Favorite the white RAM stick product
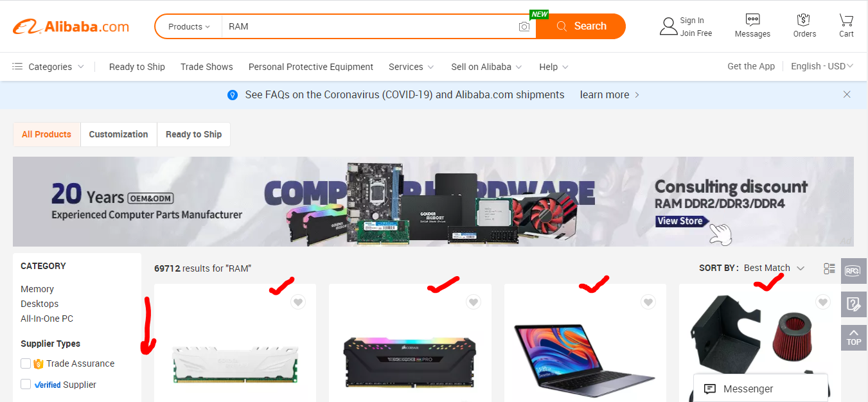This screenshot has width=868, height=402. tap(298, 302)
